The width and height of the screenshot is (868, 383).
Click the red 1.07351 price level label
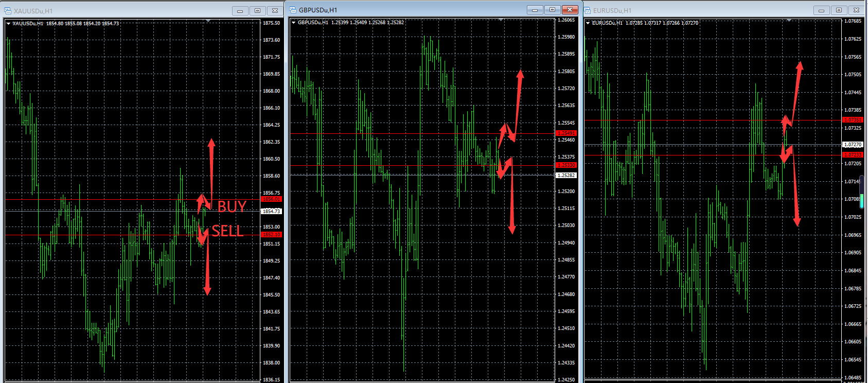click(853, 120)
